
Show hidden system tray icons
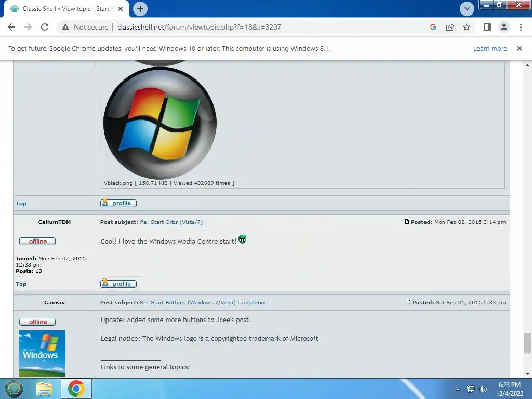click(458, 389)
